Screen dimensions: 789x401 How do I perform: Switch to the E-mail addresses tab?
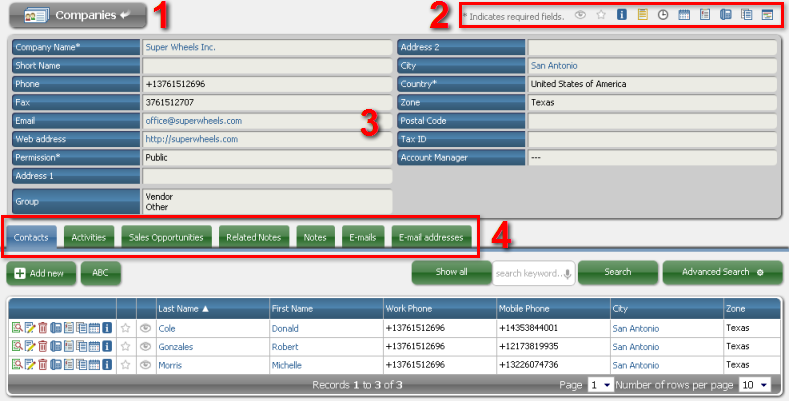pos(431,238)
